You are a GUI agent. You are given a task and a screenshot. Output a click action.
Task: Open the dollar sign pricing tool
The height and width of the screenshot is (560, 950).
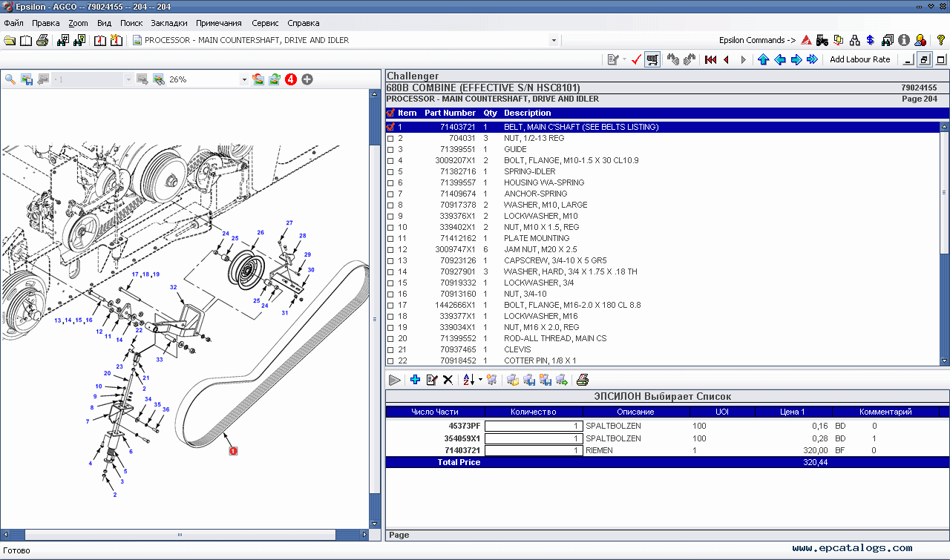pyautogui.click(x=870, y=40)
